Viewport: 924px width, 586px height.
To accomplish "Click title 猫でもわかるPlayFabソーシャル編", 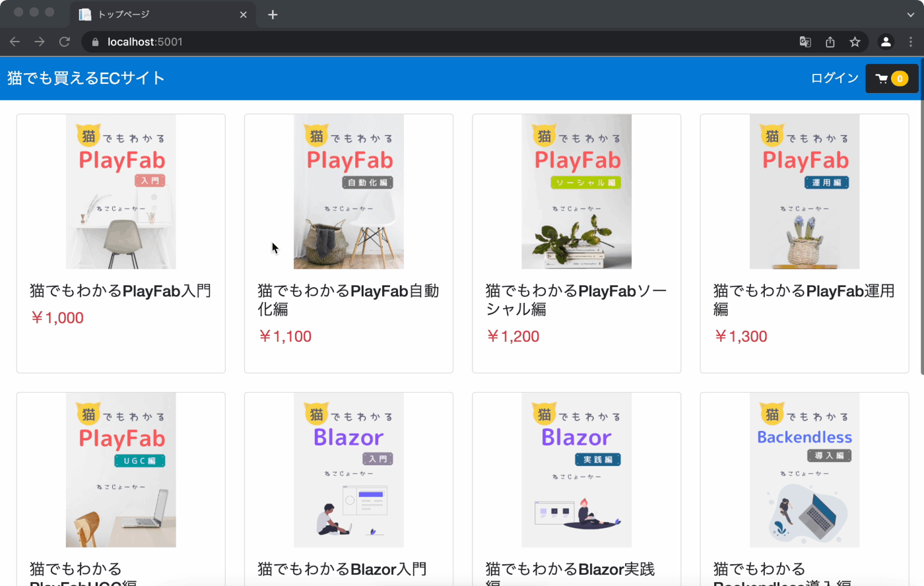I will tap(576, 300).
